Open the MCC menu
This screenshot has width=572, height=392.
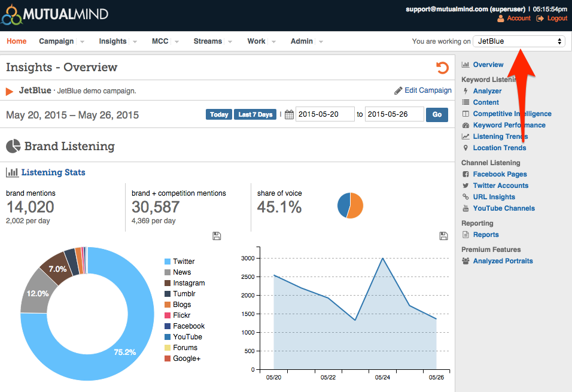pyautogui.click(x=160, y=41)
